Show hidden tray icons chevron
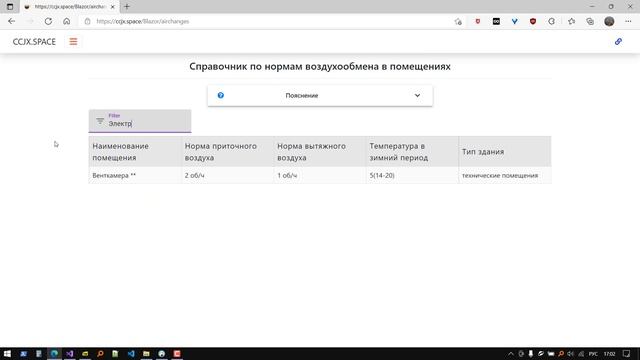 point(511,354)
